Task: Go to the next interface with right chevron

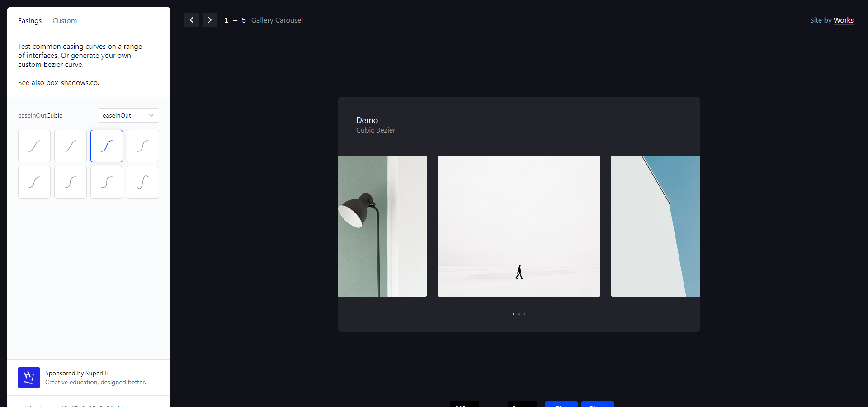Action: (210, 20)
